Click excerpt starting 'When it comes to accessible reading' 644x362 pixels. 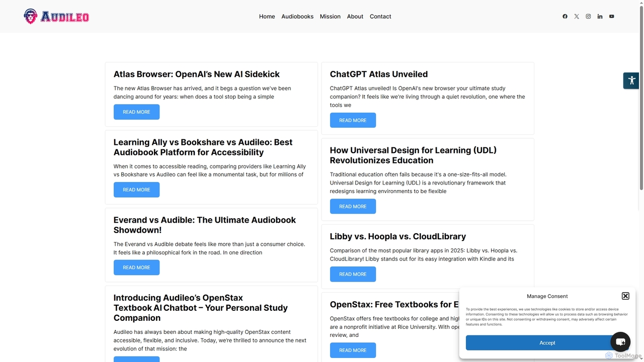pos(210,170)
